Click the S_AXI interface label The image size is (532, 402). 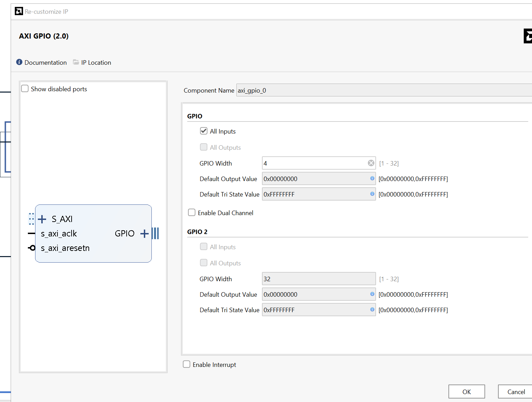pos(62,219)
